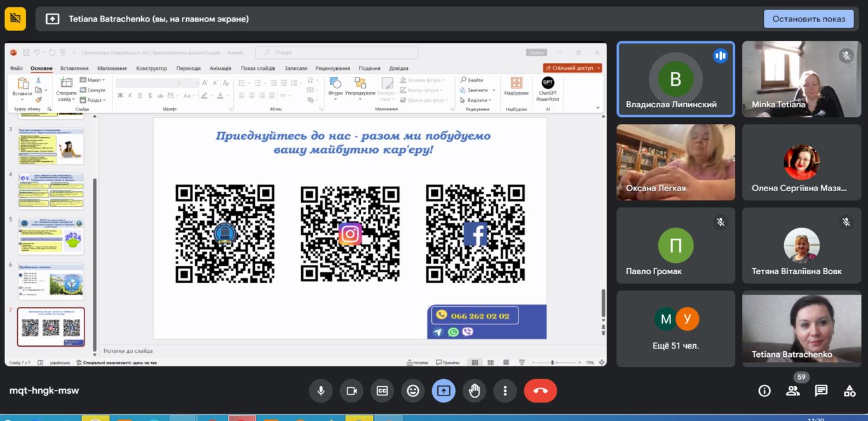Screen dimensions: 868x421
Task: Click the PowerPoint search box (Пошук)
Action: point(337,53)
